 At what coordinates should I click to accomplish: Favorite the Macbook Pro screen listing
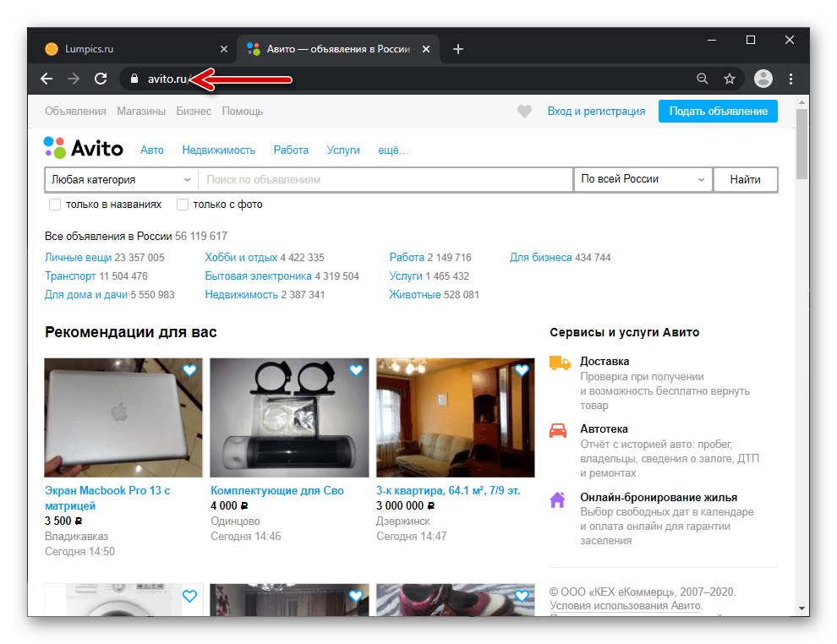pos(189,370)
